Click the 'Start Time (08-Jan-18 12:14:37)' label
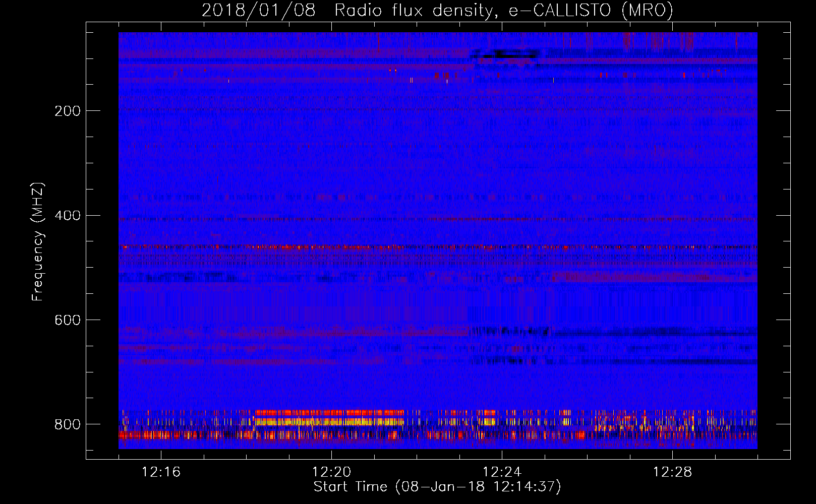The image size is (816, 504). [x=437, y=487]
